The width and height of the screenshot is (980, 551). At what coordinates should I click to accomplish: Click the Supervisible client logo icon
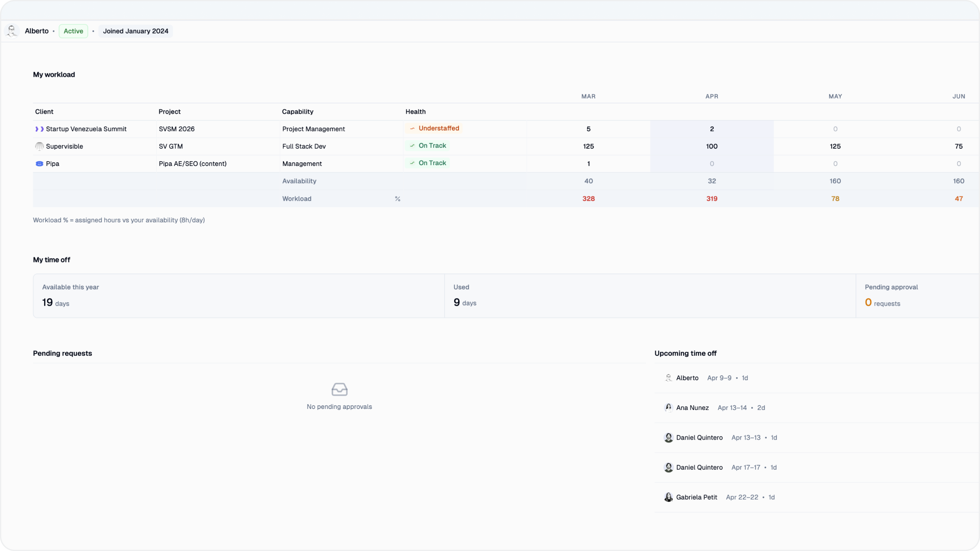[39, 146]
